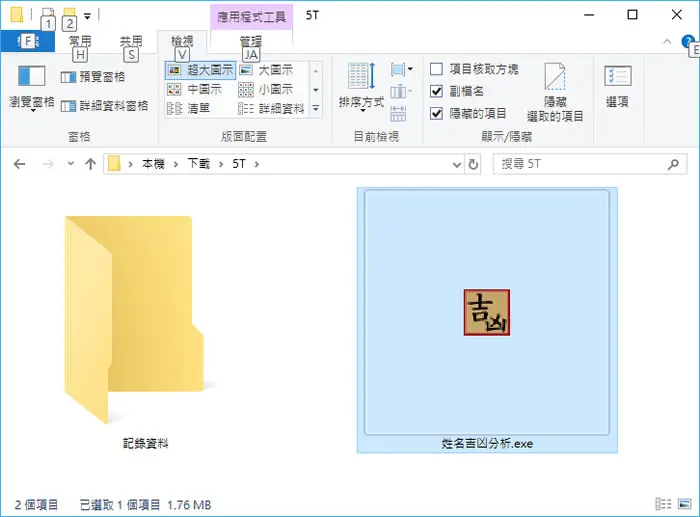Uncheck the 隱藏的項目 hidden items checkbox
Screen dimensions: 700x517
coord(436,113)
